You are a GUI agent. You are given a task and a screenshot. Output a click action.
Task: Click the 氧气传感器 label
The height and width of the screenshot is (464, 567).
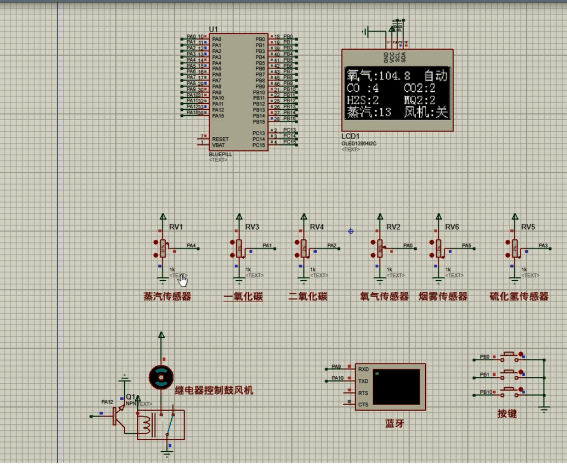pyautogui.click(x=384, y=297)
